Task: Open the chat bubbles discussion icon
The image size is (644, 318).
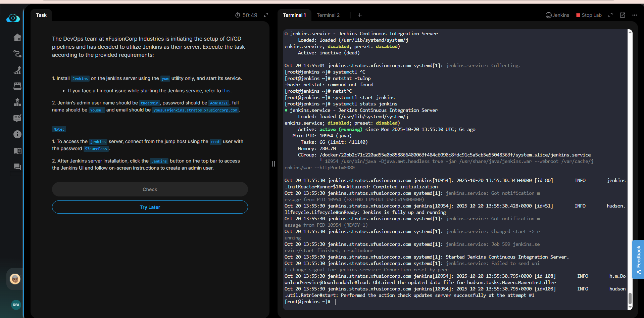Action: [17, 167]
